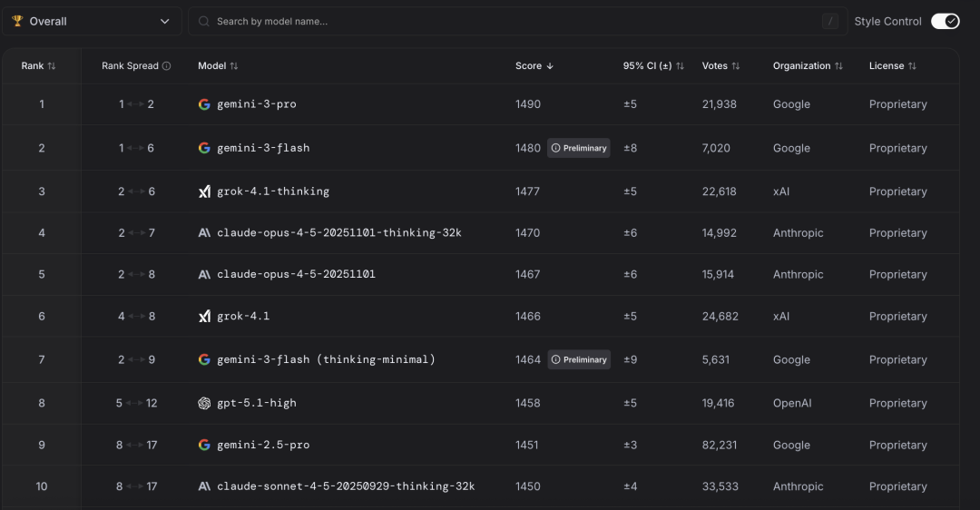The width and height of the screenshot is (980, 510).
Task: Open the gpt-5.1-high model link
Action: point(256,403)
